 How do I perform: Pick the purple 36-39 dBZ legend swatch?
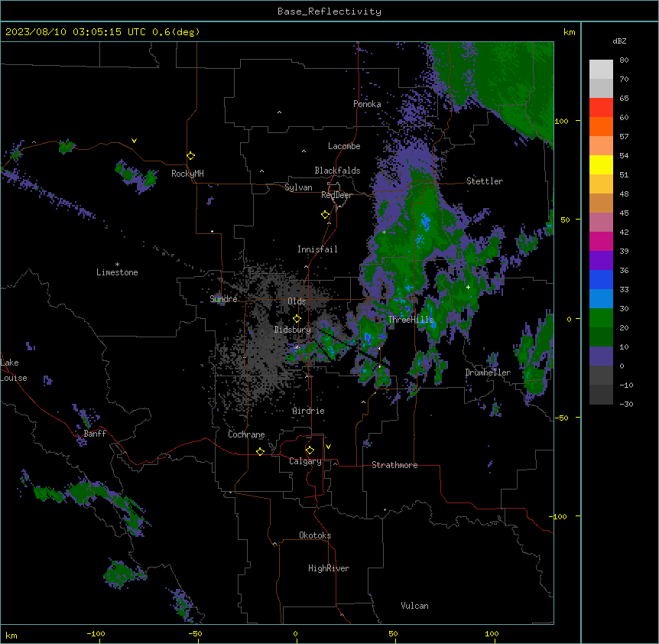coord(601,261)
